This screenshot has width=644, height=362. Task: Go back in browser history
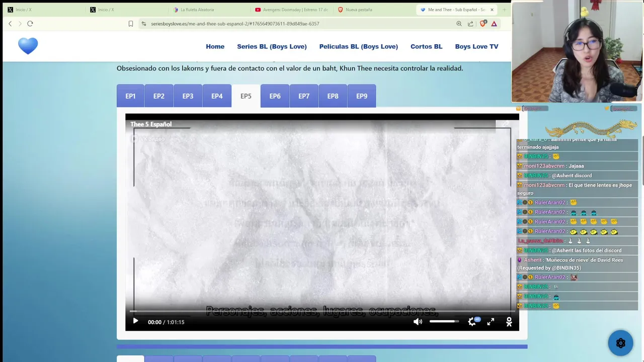(10, 24)
